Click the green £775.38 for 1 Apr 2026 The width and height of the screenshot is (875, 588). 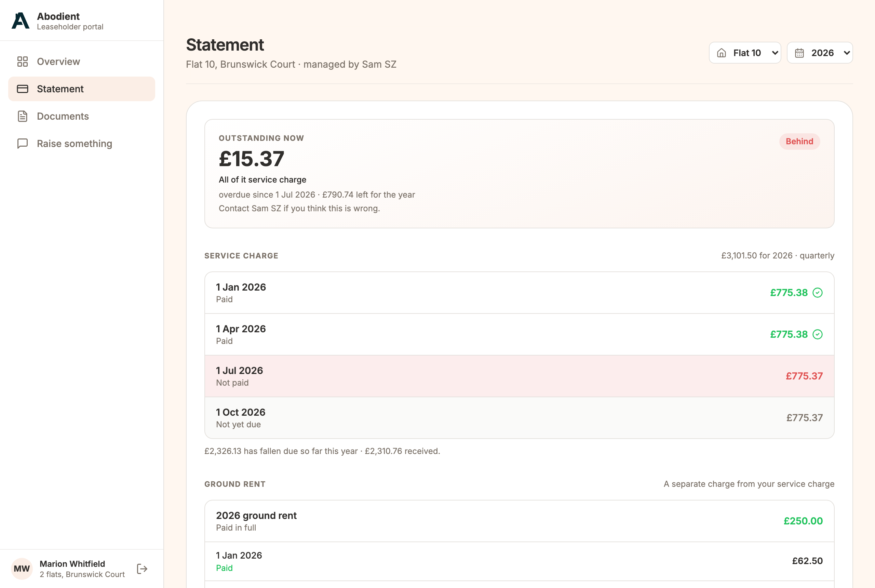click(x=789, y=334)
